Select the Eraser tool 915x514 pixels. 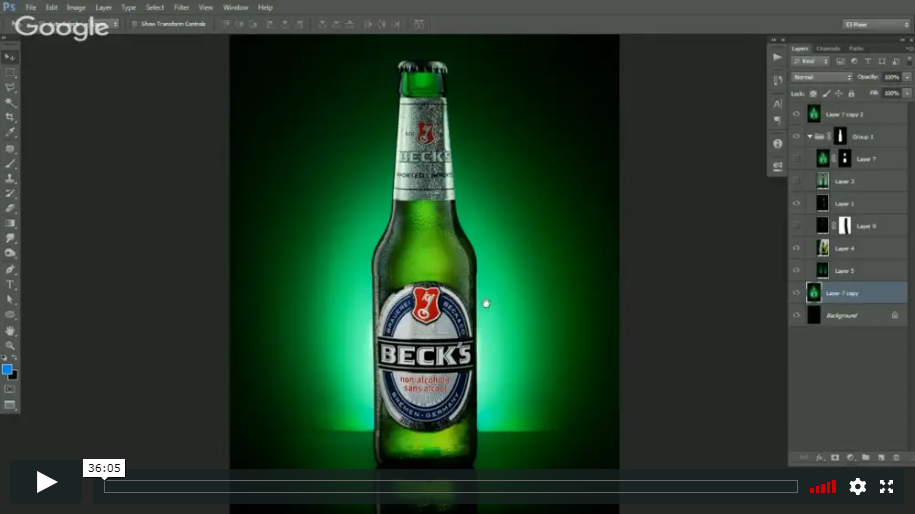click(x=10, y=208)
